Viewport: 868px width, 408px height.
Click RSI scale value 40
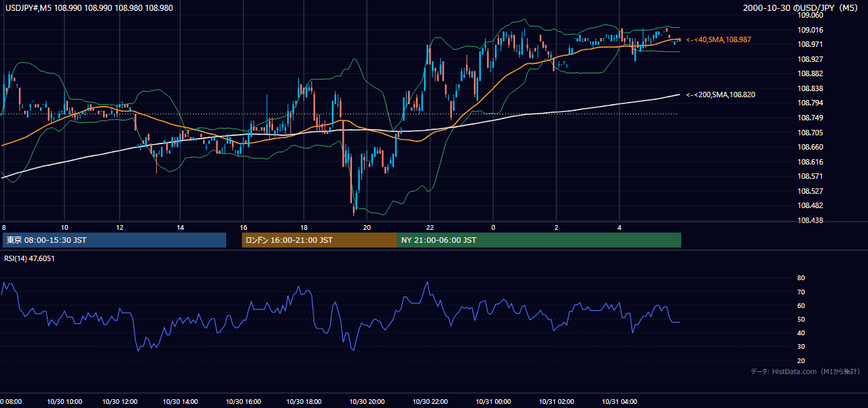tap(801, 333)
